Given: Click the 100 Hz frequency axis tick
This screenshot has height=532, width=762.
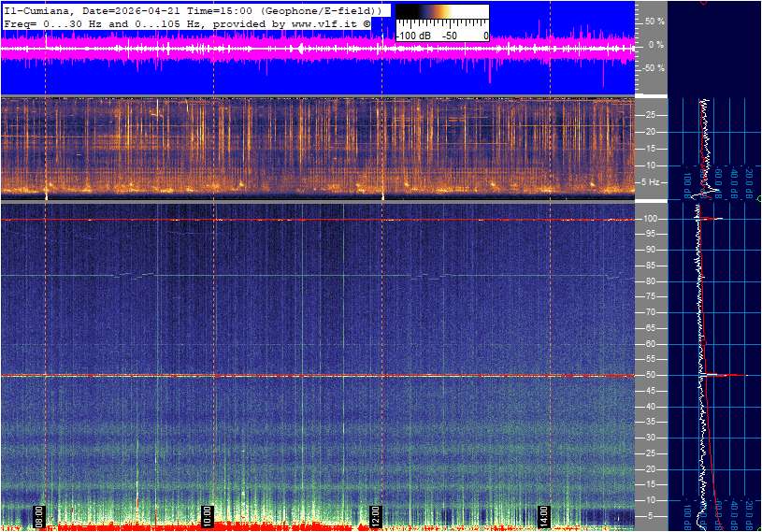Looking at the screenshot, I should 651,218.
